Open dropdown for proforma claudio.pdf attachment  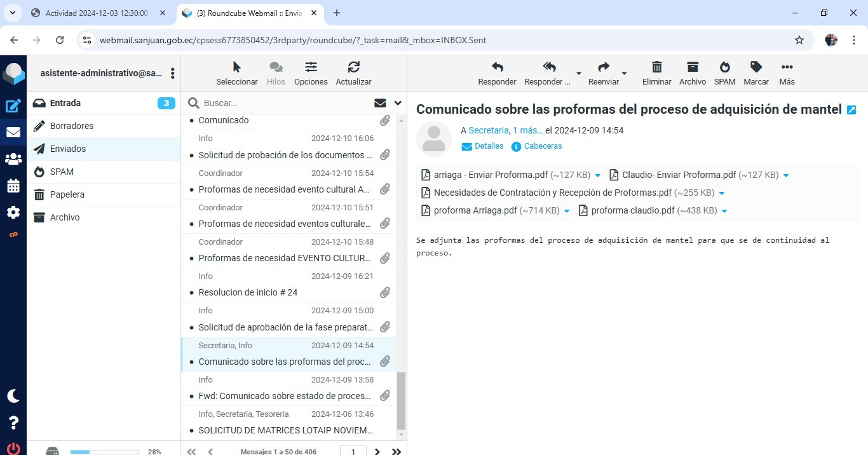724,211
